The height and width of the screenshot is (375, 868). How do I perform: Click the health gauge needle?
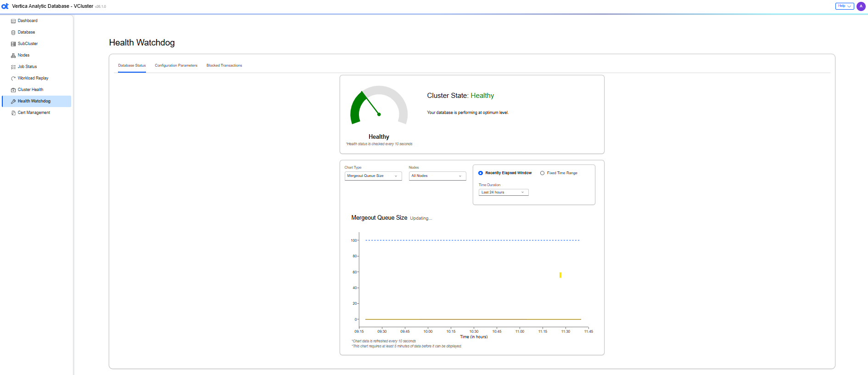click(x=371, y=103)
